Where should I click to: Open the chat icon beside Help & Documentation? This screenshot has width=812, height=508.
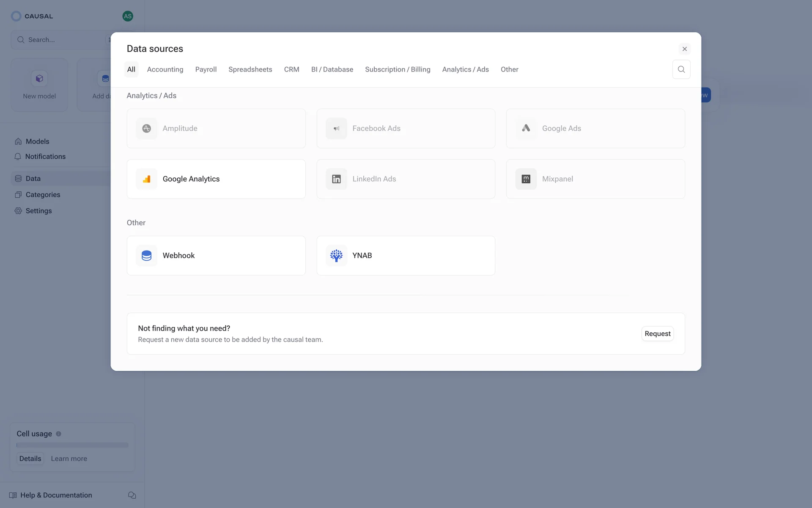coord(132,495)
